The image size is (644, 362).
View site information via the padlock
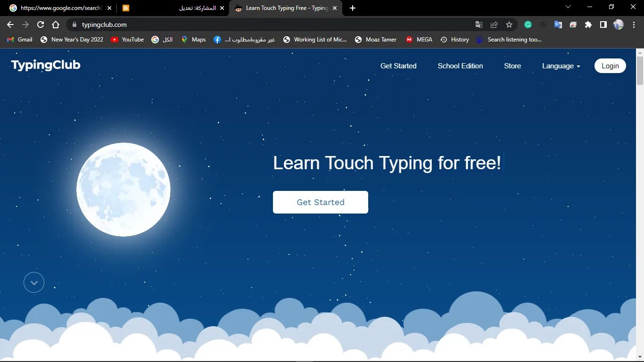pyautogui.click(x=74, y=25)
